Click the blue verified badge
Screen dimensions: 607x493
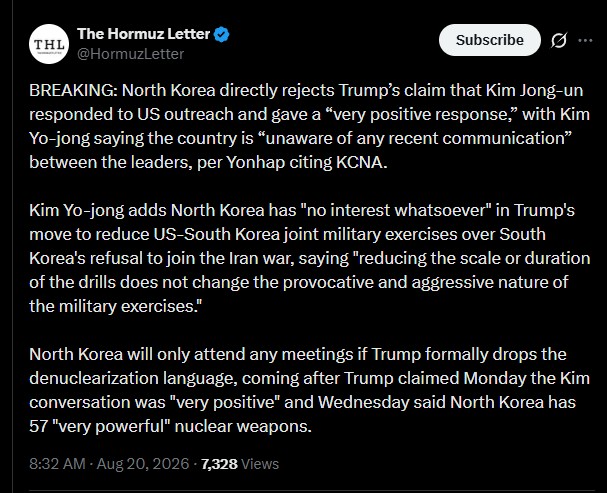[x=221, y=34]
